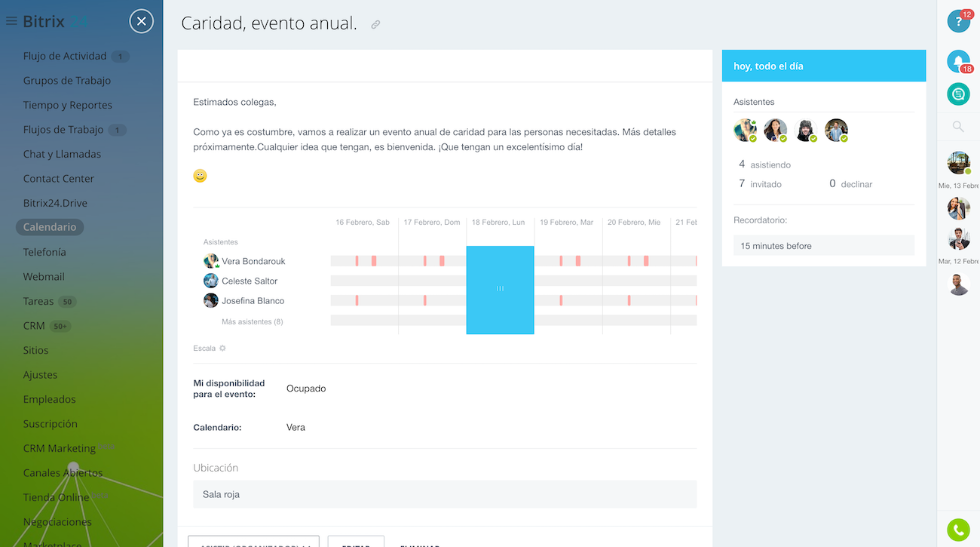
Task: Open the Help panel with 12 notifications
Action: (958, 21)
